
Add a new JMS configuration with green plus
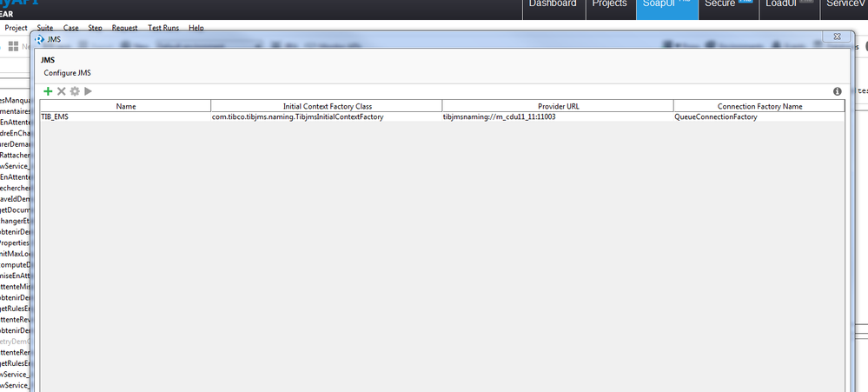[48, 91]
